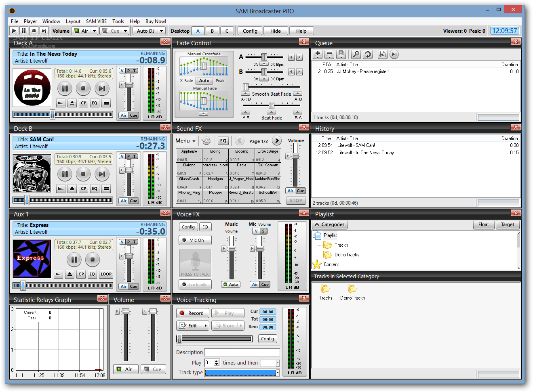Skip to next track in Queue toolbar
This screenshot has height=392, width=533.
394,54
